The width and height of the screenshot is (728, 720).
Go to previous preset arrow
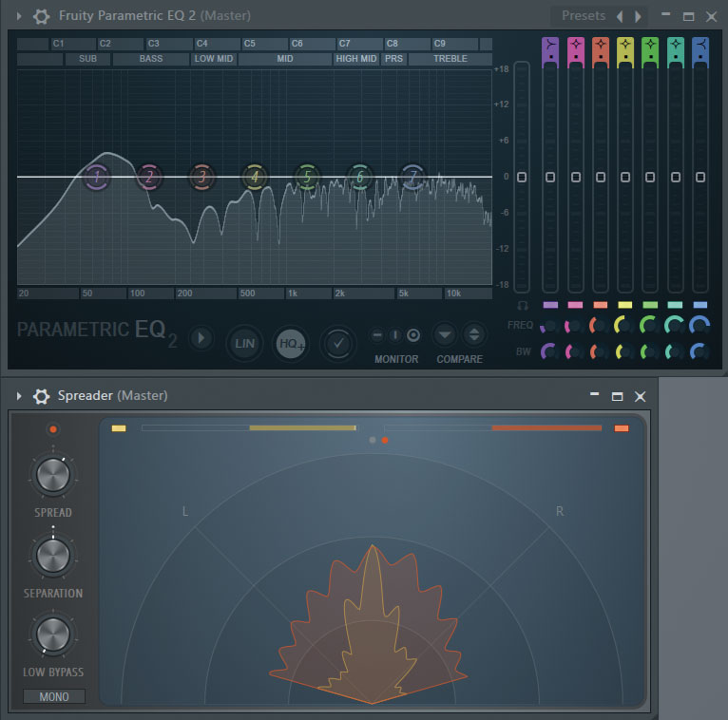[x=620, y=17]
